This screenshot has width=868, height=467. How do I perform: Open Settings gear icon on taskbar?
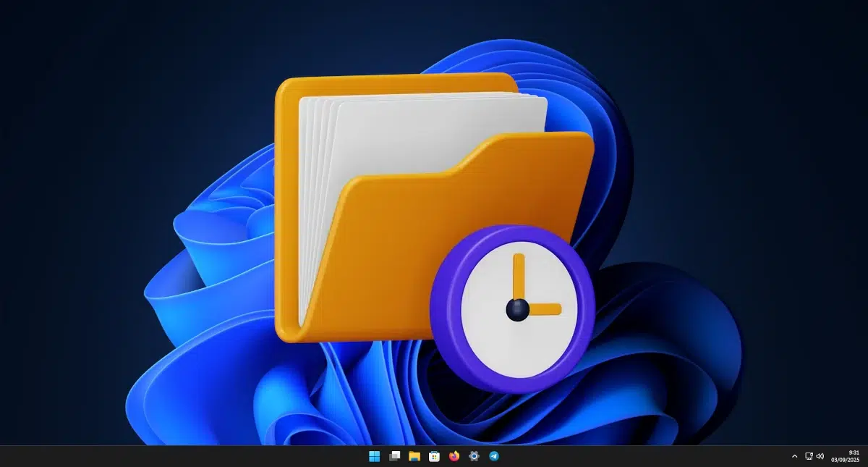coord(474,456)
